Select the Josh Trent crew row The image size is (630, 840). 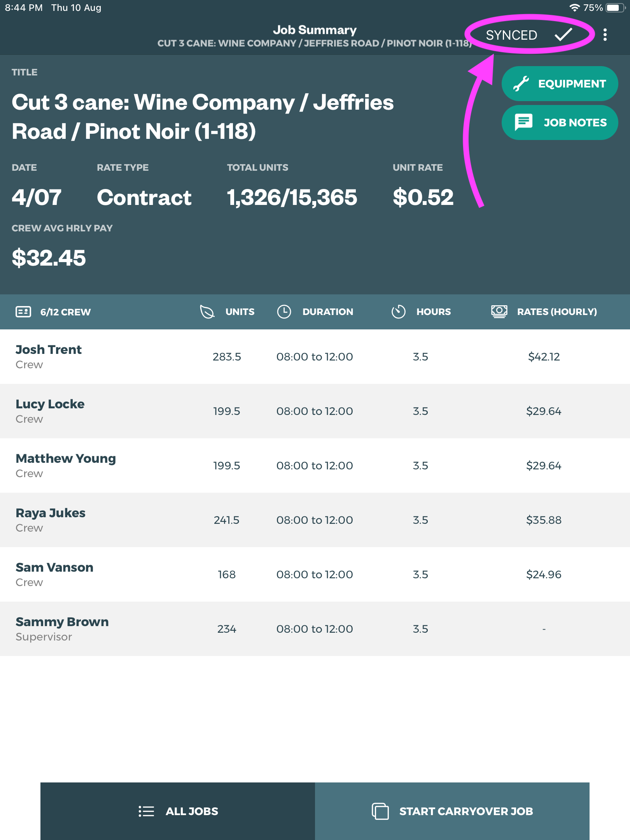48,356
